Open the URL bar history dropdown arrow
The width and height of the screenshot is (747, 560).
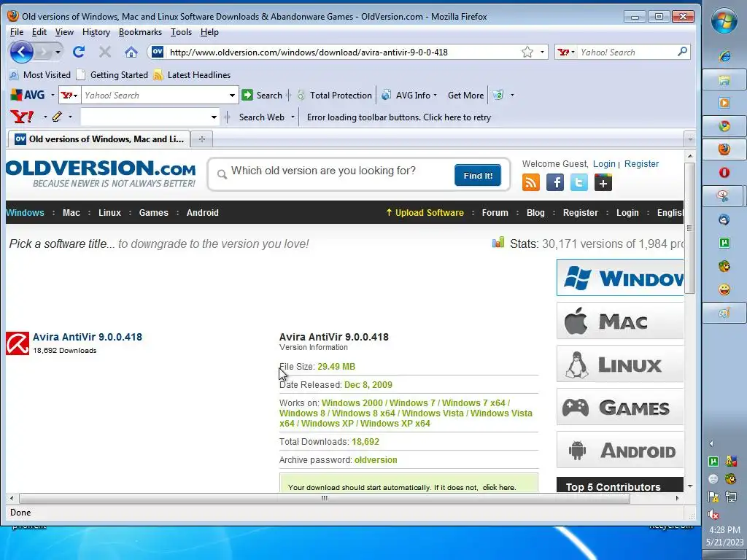542,52
